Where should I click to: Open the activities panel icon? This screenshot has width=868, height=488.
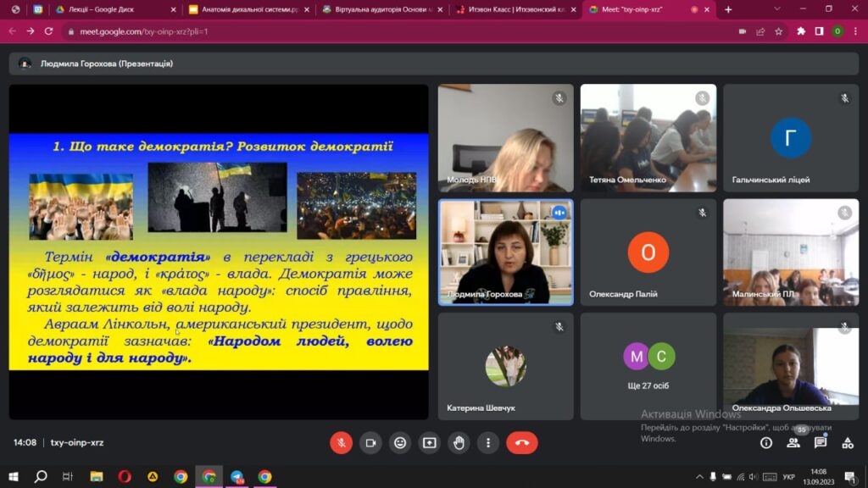[x=848, y=442]
